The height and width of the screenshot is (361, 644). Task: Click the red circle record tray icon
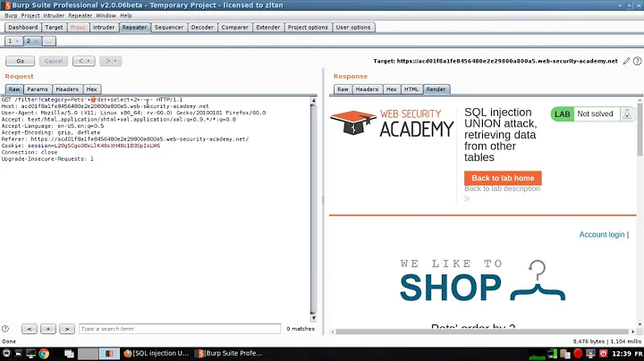pos(578,354)
